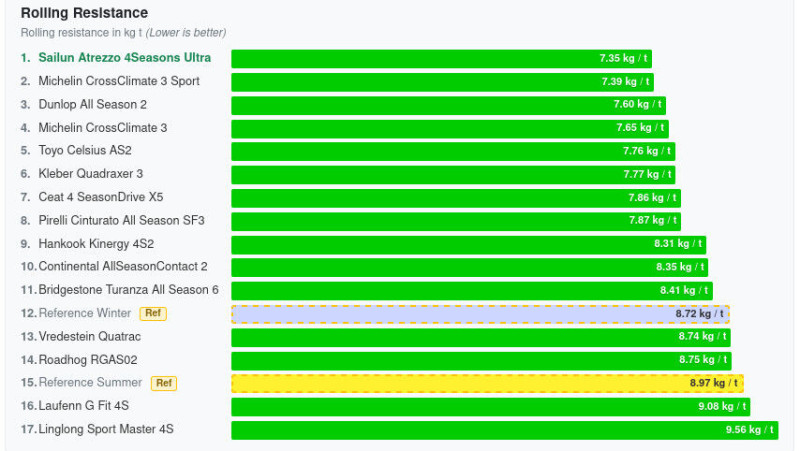Click the Laufenn G Fit 4S name
Screen dimensions: 800x451
pyautogui.click(x=84, y=406)
